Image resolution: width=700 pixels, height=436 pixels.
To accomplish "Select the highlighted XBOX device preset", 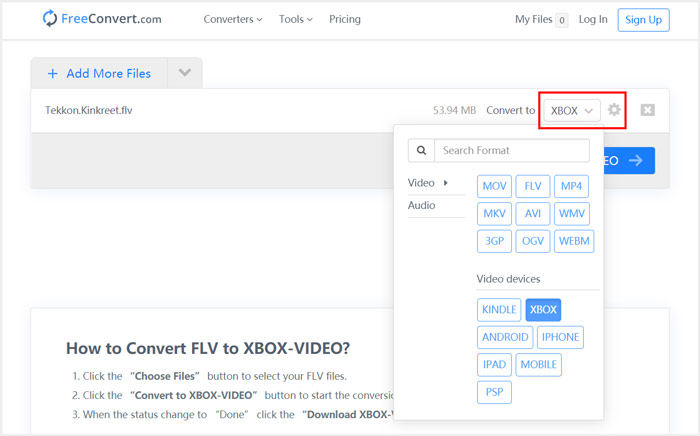I will point(543,310).
